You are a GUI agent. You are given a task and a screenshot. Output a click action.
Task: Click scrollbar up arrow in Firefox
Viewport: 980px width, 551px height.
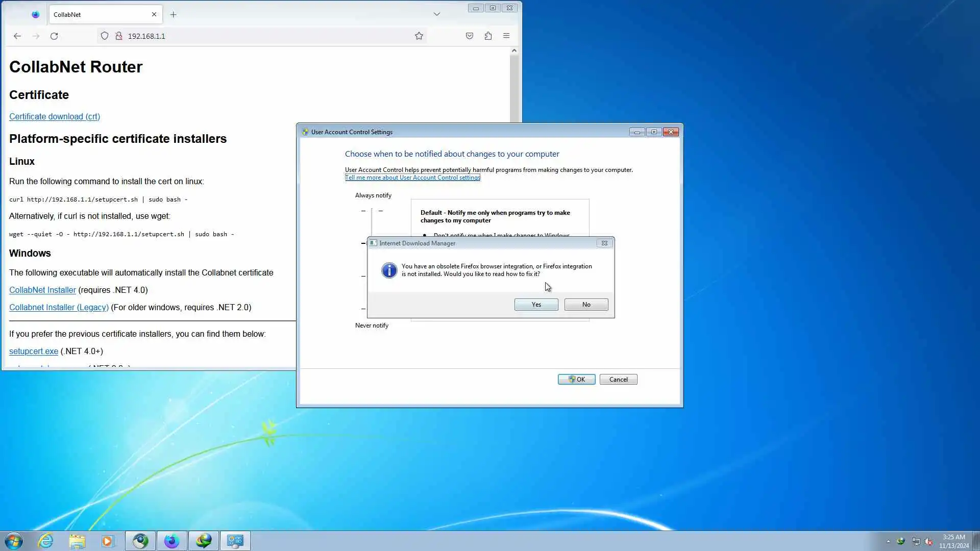514,51
